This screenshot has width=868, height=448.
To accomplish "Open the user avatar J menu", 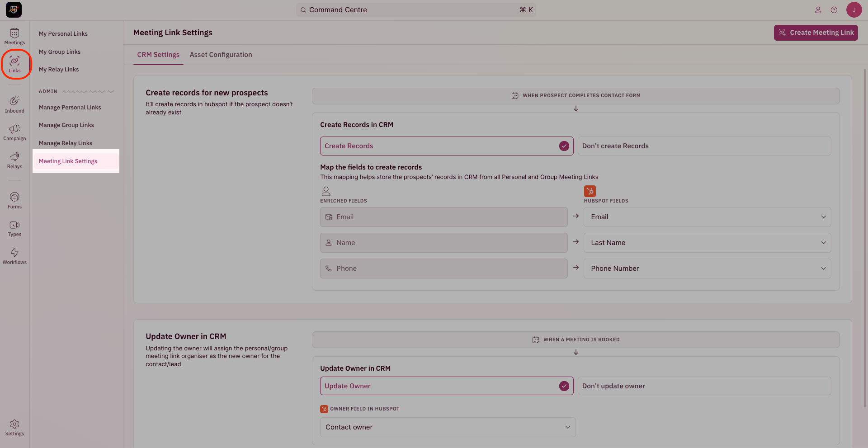I will pyautogui.click(x=854, y=9).
